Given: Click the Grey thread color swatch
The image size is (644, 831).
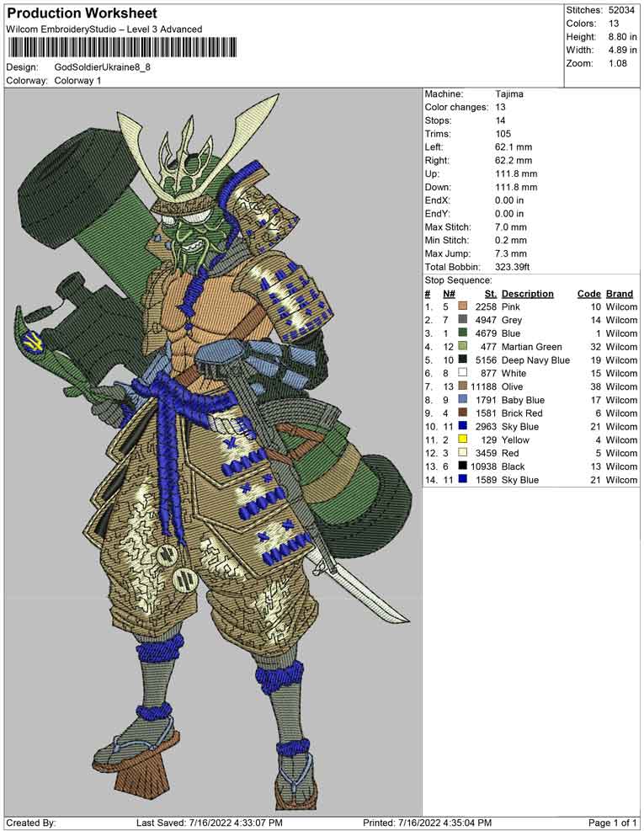Looking at the screenshot, I should (x=463, y=320).
